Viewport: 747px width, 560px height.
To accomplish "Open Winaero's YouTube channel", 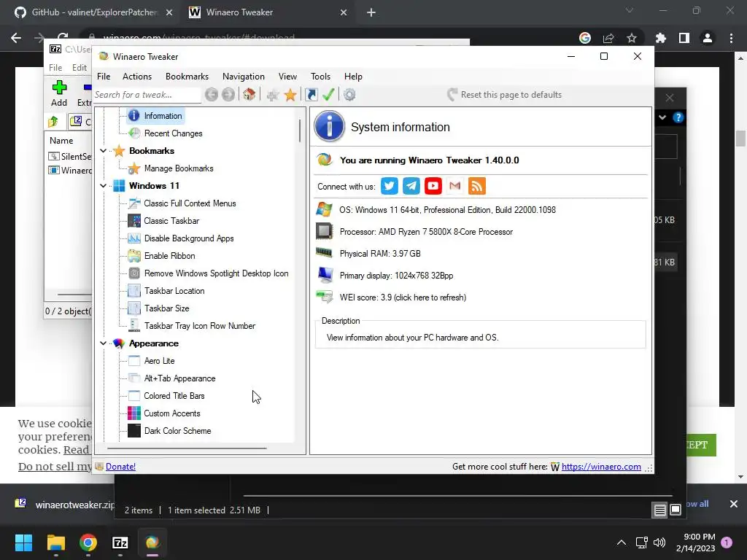I will pos(433,186).
